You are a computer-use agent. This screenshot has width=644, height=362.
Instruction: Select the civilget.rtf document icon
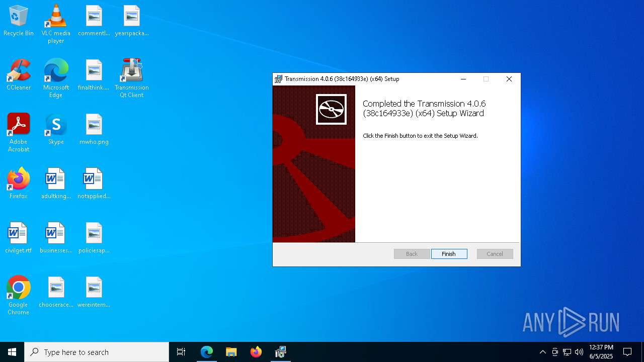coord(19,238)
